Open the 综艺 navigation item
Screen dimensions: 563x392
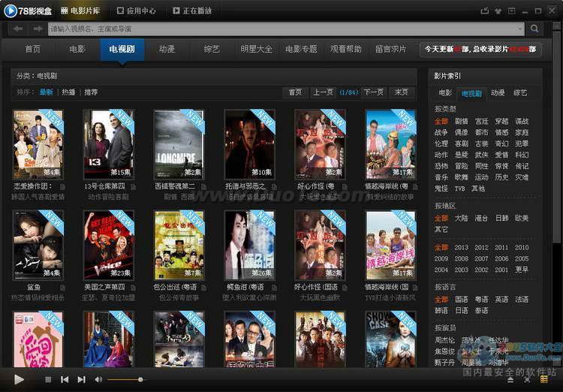212,49
